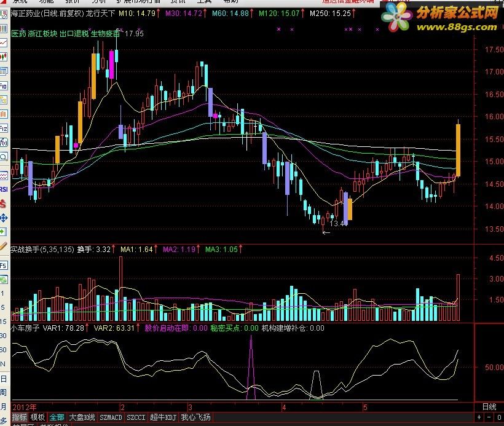Switch to 30-minute period
The width and height of the screenshot is (504, 426).
tap(3, 336)
